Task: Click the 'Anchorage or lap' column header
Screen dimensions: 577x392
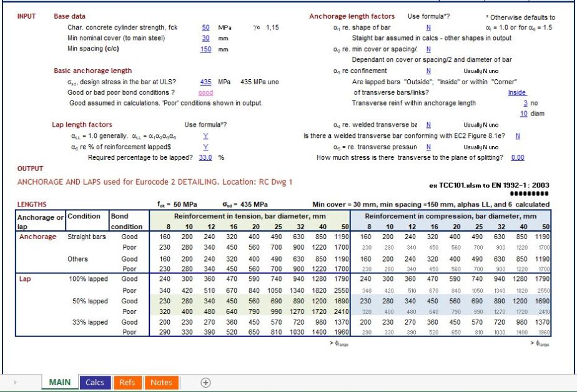Action: click(x=41, y=222)
